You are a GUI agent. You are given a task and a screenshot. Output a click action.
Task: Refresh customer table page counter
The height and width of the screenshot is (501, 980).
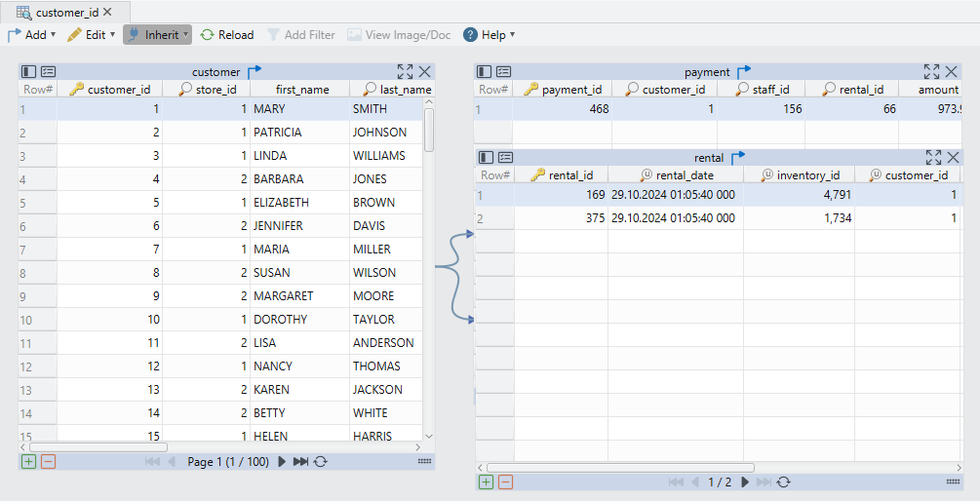[321, 462]
